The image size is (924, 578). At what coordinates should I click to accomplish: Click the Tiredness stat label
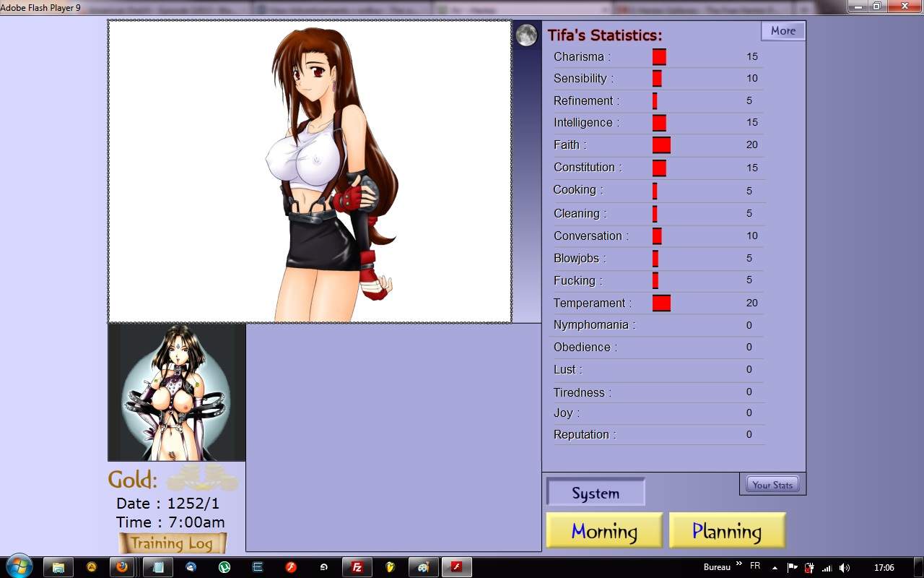point(582,392)
